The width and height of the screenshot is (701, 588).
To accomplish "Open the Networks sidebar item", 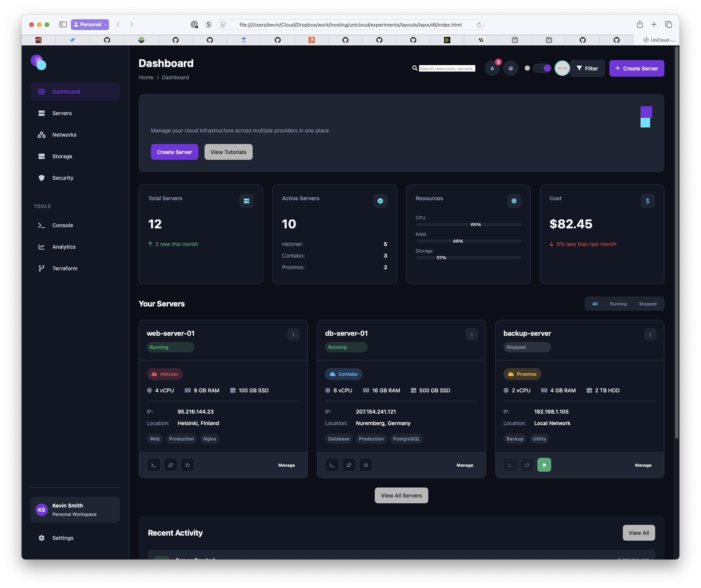I will [x=64, y=135].
